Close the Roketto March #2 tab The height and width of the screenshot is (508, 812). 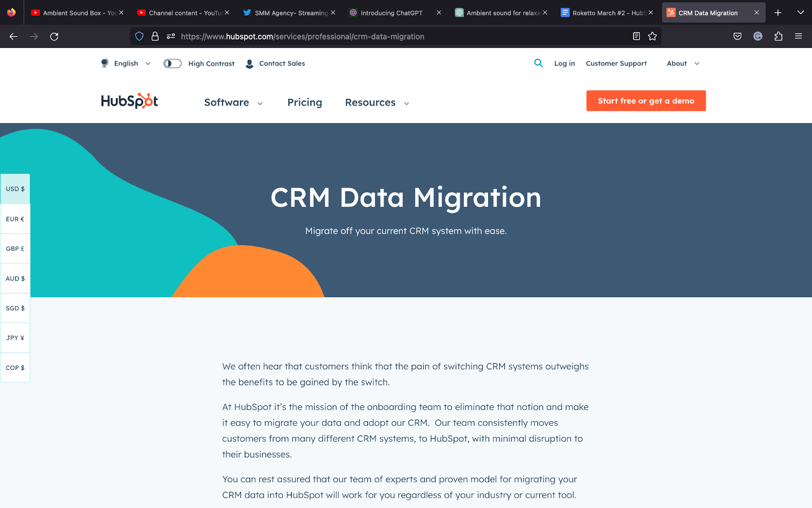click(651, 13)
